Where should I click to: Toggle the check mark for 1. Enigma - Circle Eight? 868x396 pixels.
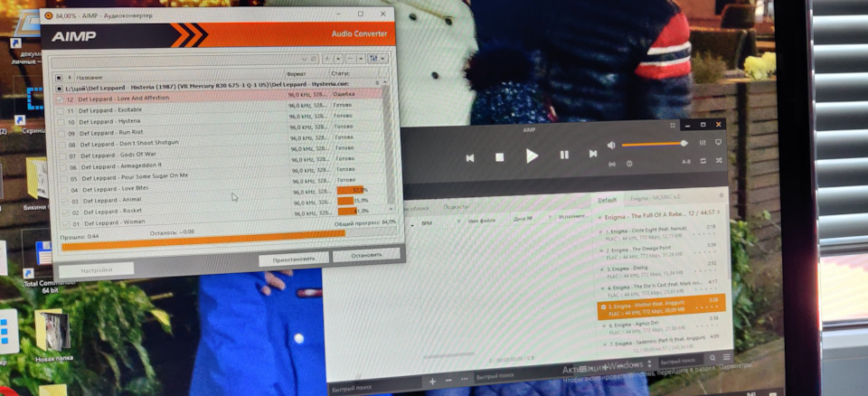click(600, 232)
